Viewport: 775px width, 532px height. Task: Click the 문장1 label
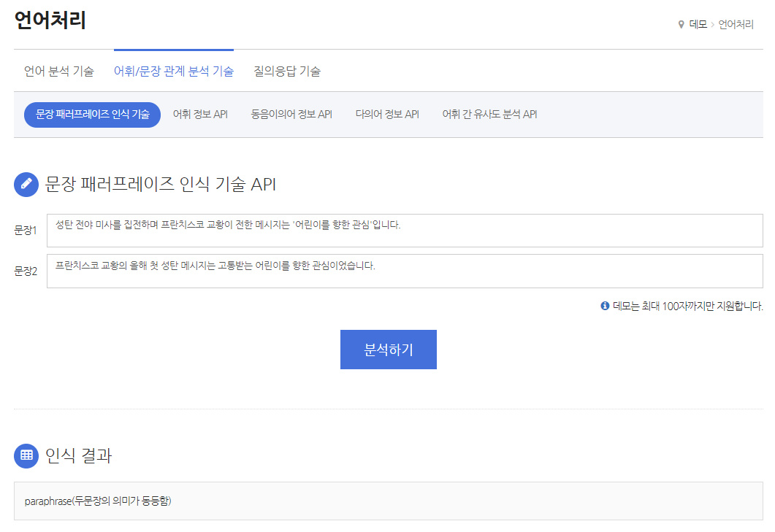pos(26,230)
